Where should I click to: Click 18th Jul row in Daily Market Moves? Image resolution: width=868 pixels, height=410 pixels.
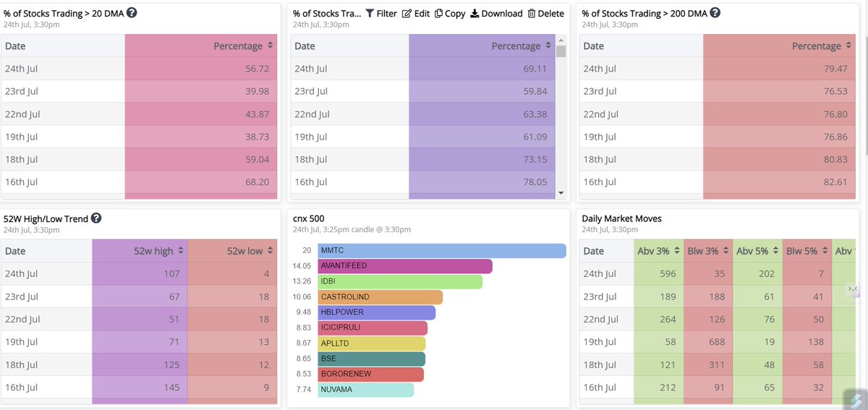click(x=720, y=364)
